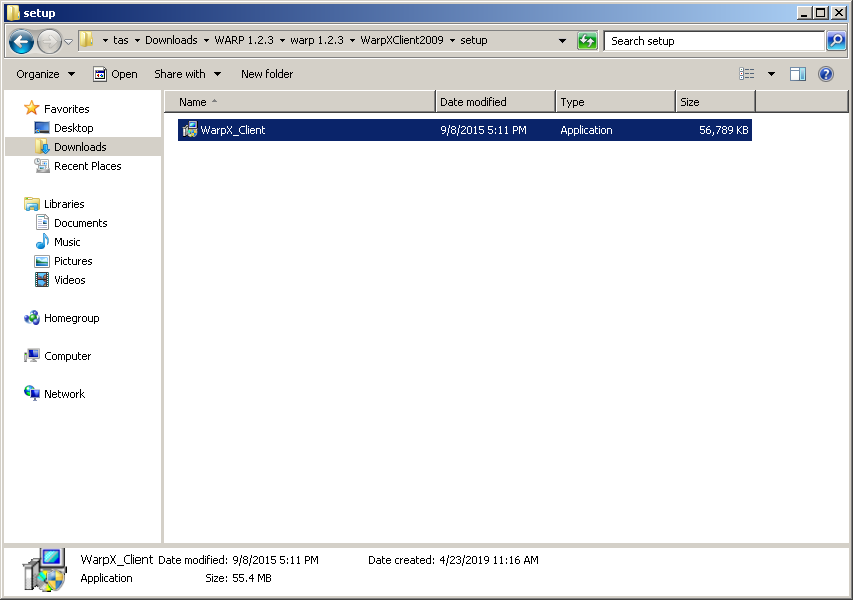Open the Music library
The height and width of the screenshot is (600, 853).
(67, 242)
